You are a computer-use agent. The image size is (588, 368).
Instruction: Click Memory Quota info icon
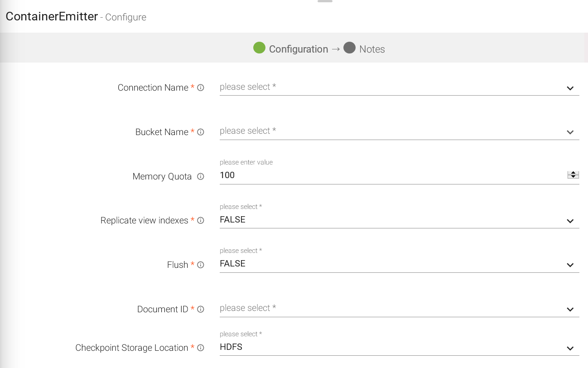pyautogui.click(x=201, y=177)
